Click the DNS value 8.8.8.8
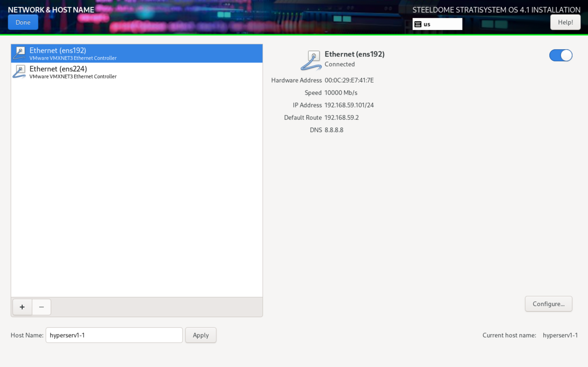 point(334,130)
